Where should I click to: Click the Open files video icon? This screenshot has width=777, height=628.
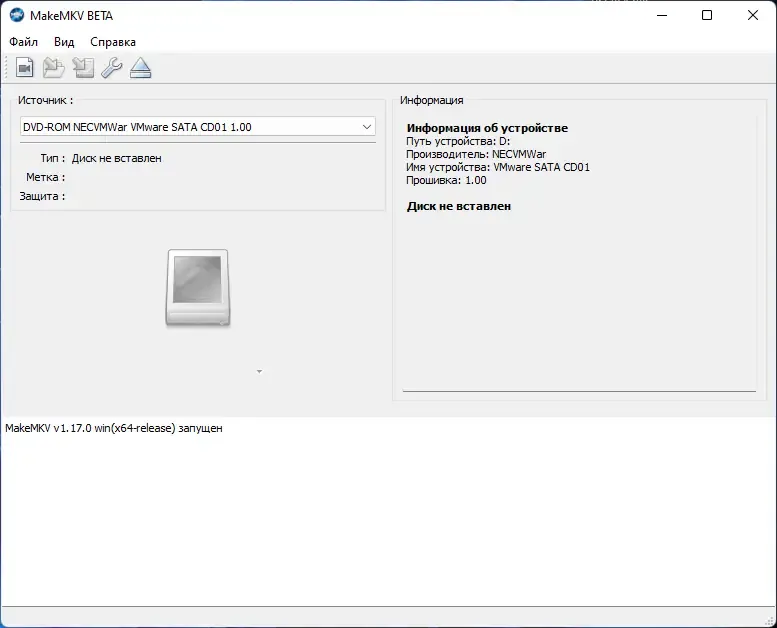[x=24, y=67]
